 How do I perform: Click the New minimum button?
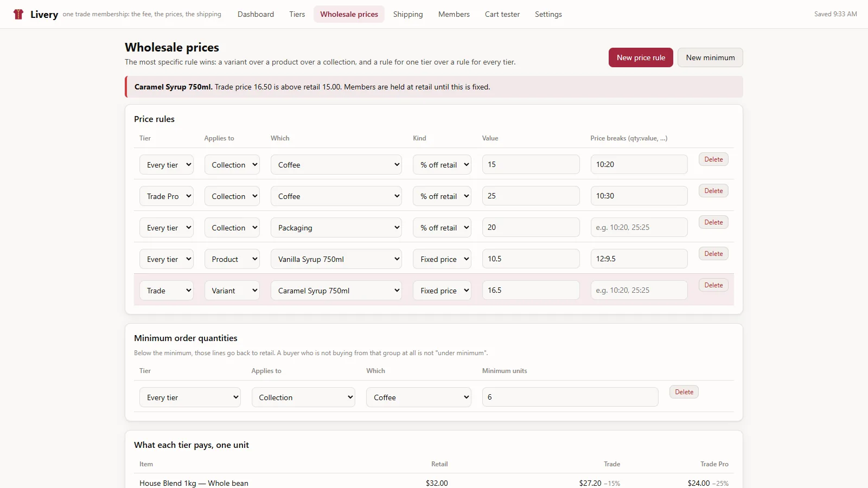click(710, 57)
